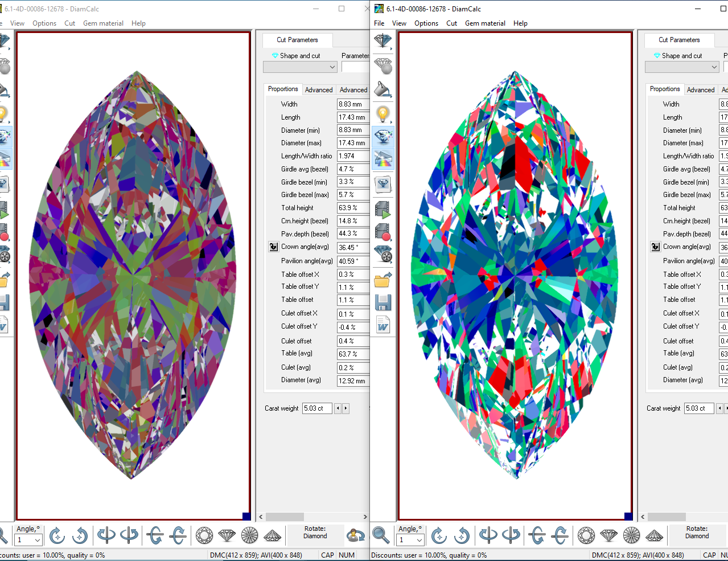
Task: Select diamond side view icon in right window
Action: tap(609, 535)
